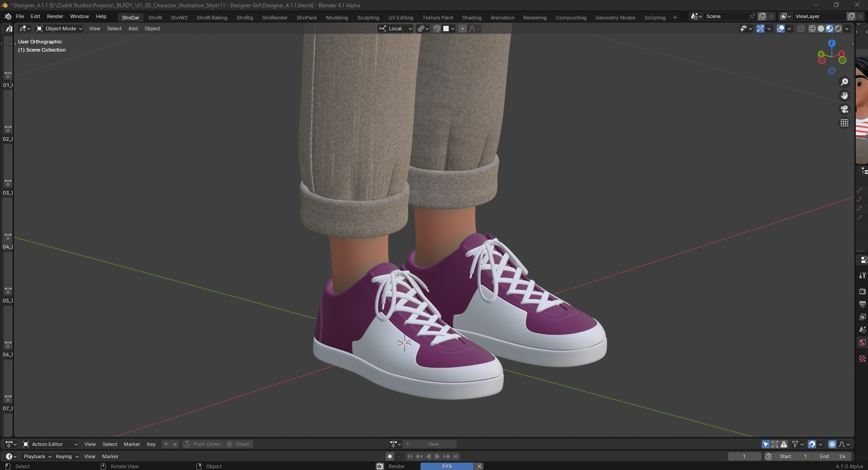Toggle only show selected in Action Editor
Image resolution: width=868 pixels, height=470 pixels.
click(x=766, y=444)
